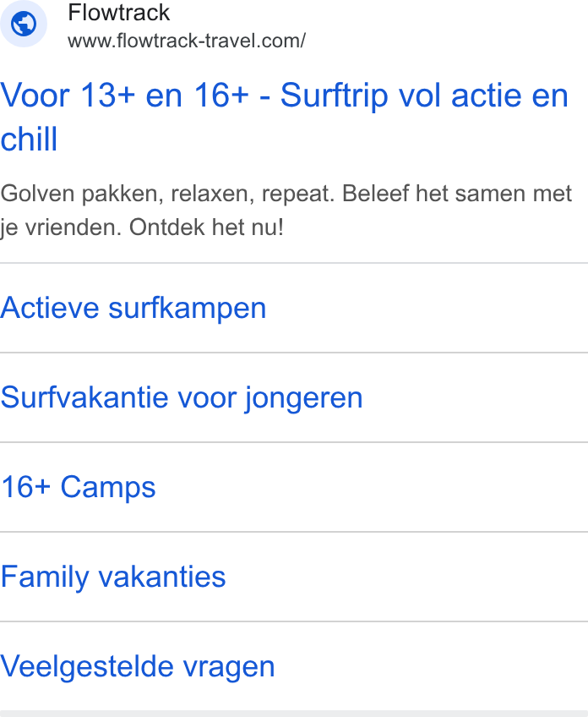Click the word 'jongeren' in the sitelink
This screenshot has width=588, height=717.
click(x=304, y=398)
